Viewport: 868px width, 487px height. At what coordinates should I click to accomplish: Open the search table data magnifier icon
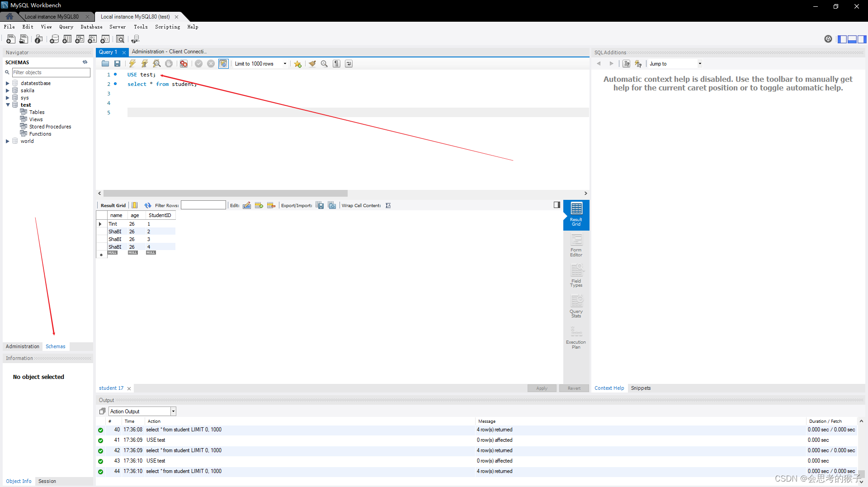[x=120, y=39]
